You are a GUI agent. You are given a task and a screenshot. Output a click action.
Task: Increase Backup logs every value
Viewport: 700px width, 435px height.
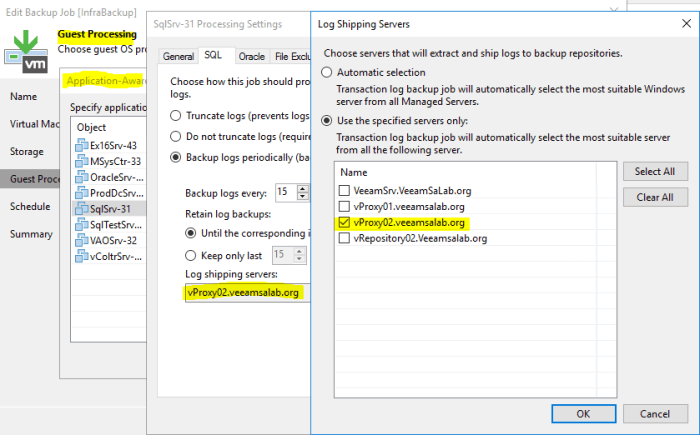tap(303, 188)
